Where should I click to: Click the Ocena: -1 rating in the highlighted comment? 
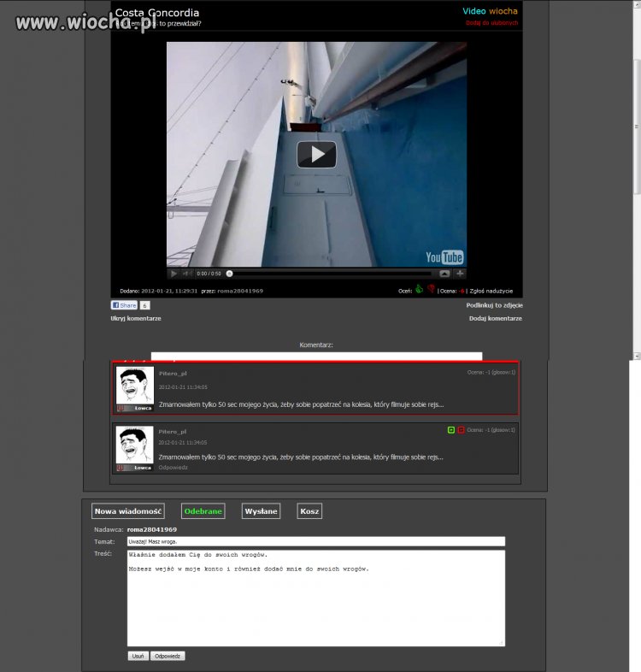491,373
